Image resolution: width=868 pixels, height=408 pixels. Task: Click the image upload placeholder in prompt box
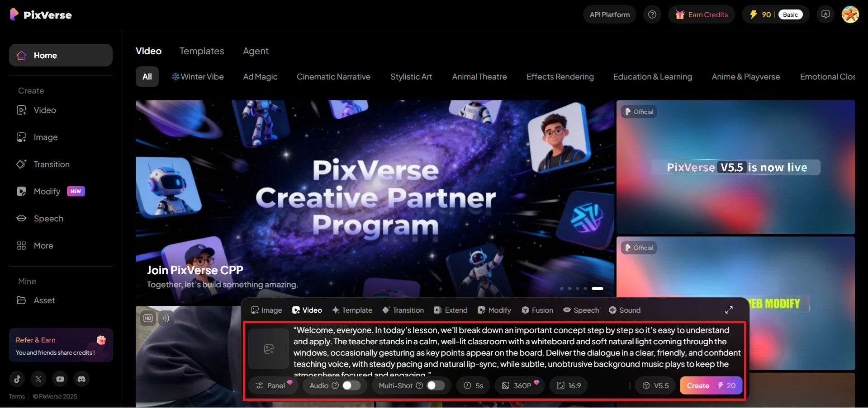point(269,349)
